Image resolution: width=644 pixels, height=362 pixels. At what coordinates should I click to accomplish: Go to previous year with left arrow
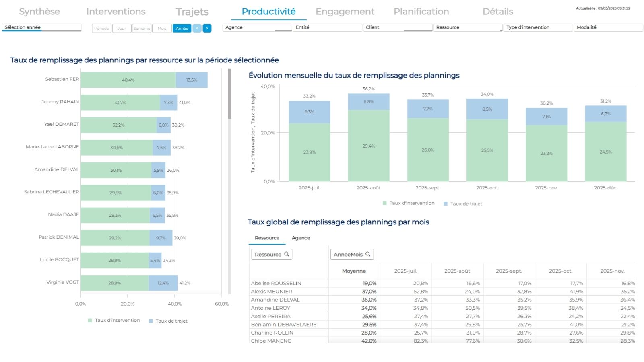tap(197, 28)
